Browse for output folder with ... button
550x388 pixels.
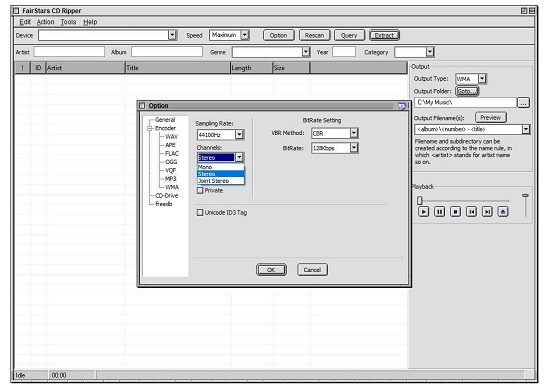click(523, 103)
